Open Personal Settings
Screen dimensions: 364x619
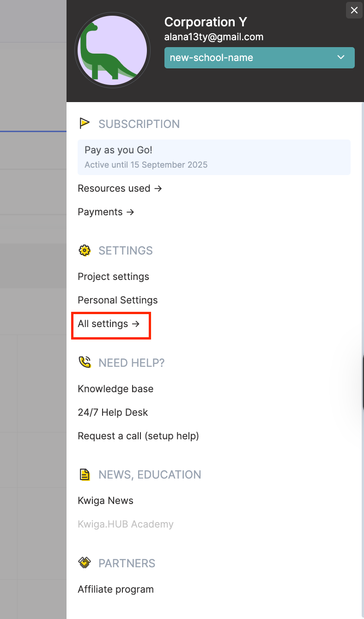coord(117,300)
